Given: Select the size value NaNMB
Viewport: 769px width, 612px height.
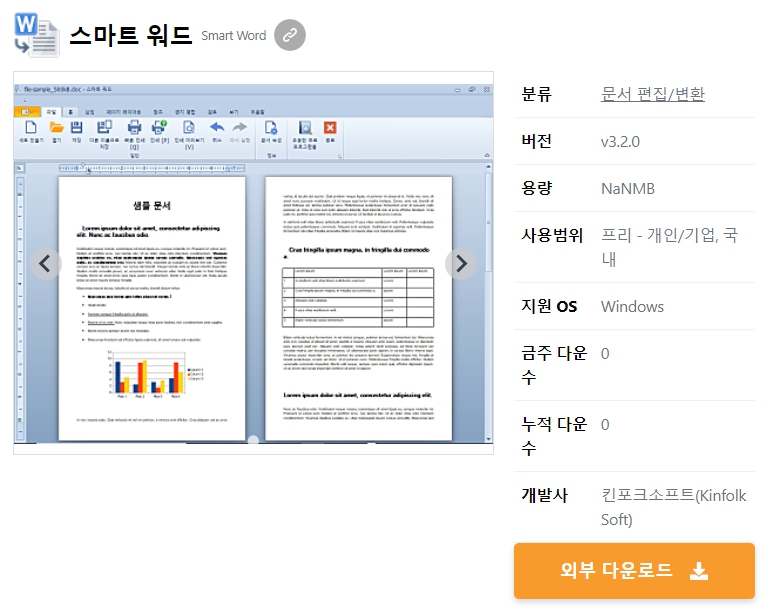Looking at the screenshot, I should click(628, 189).
